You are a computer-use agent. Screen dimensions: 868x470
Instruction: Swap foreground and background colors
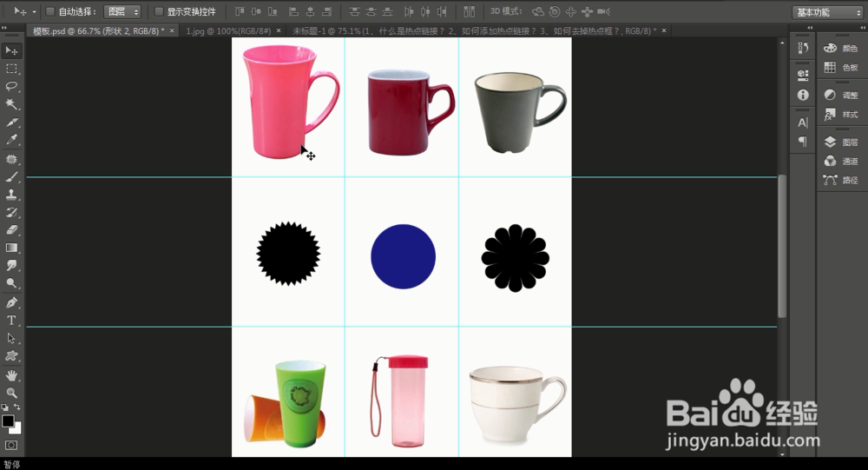coord(17,407)
